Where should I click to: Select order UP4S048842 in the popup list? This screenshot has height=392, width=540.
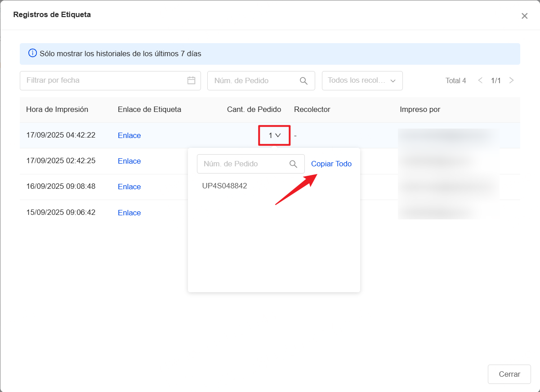tap(225, 186)
